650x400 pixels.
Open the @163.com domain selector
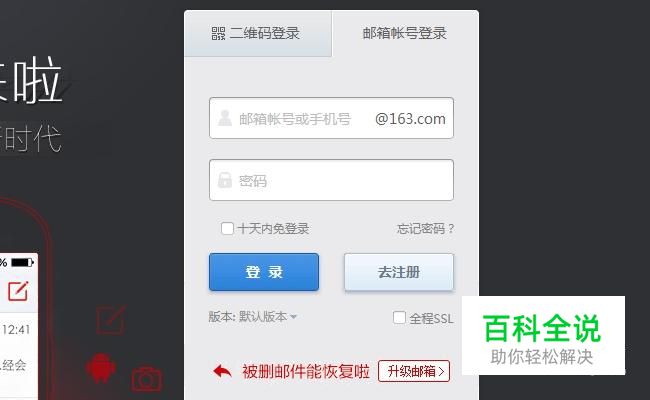(410, 119)
